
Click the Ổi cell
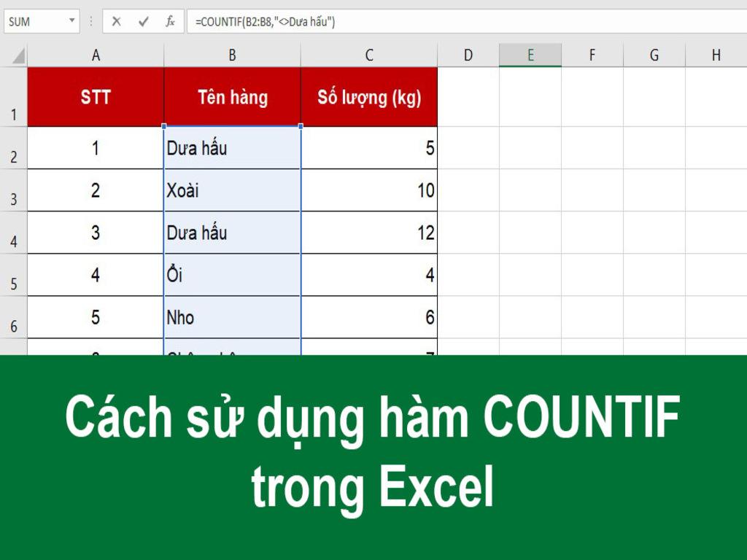[233, 275]
